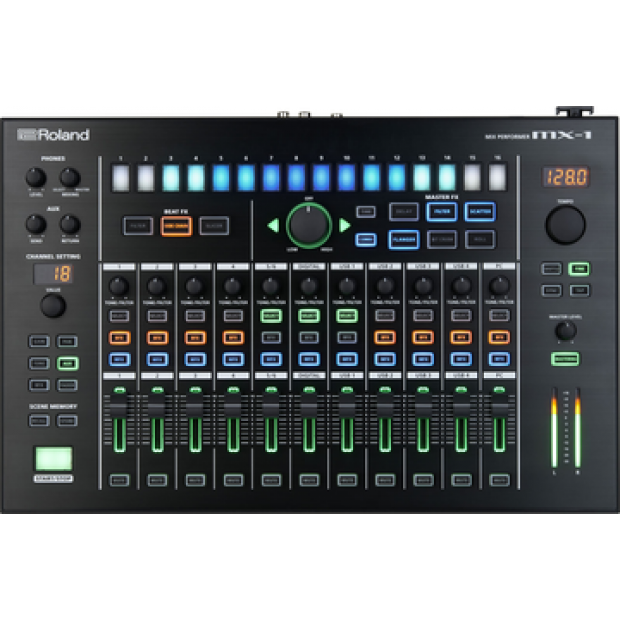
Task: Toggle the Master FX Scatter button
Action: (480, 212)
